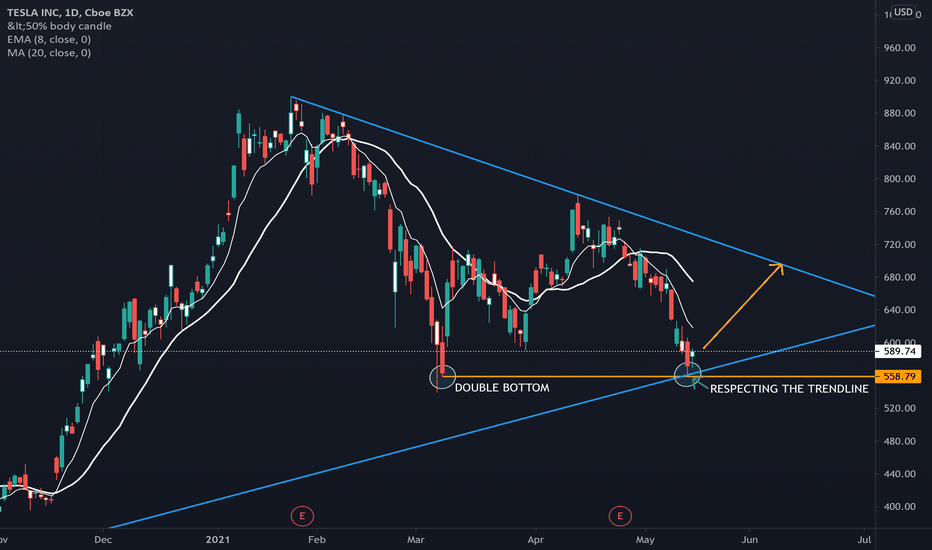Click the 920.00 price axis label
932x550 pixels.
pos(900,80)
